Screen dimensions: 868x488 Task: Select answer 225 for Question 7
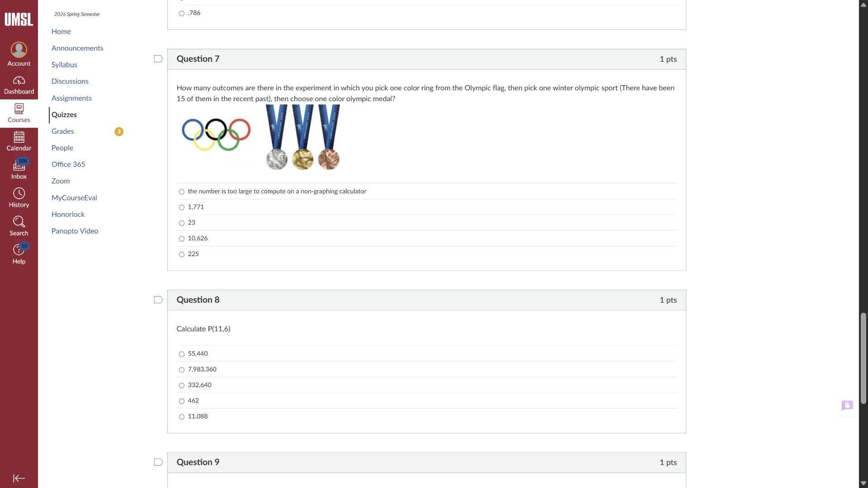(x=182, y=254)
